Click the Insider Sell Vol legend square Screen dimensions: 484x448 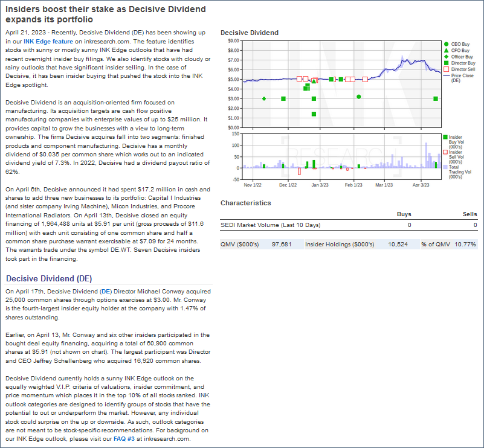pyautogui.click(x=445, y=152)
